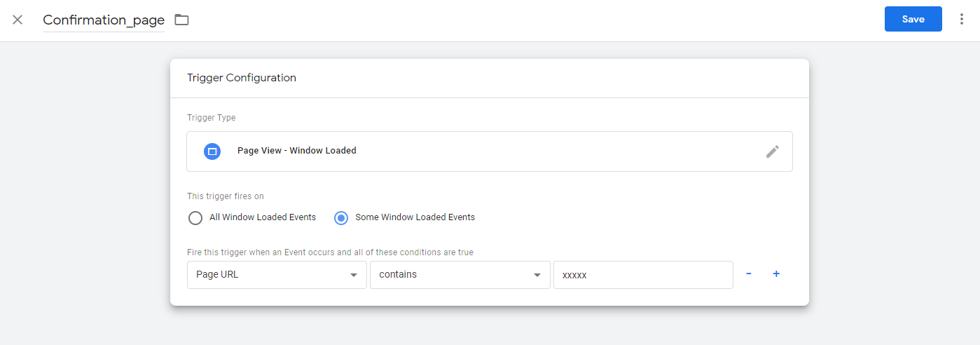Click the All Window Loaded Events label
The image size is (980, 345).
pos(263,217)
